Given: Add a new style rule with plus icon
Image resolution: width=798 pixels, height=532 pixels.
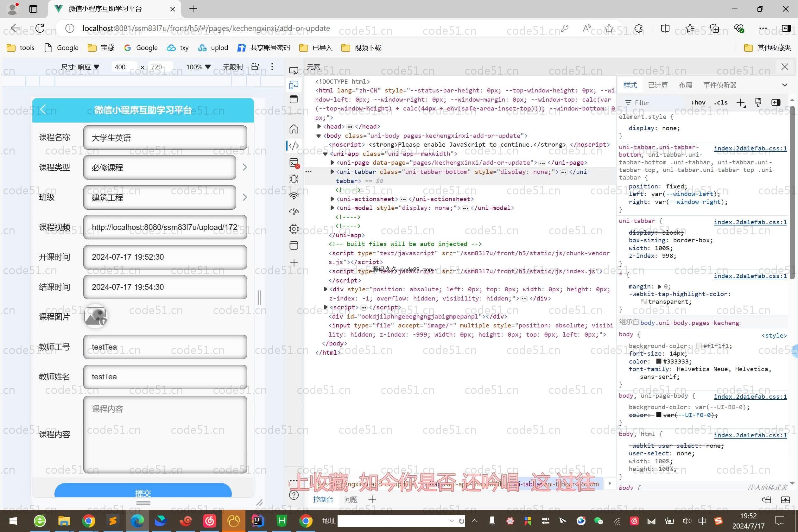Looking at the screenshot, I should click(741, 103).
